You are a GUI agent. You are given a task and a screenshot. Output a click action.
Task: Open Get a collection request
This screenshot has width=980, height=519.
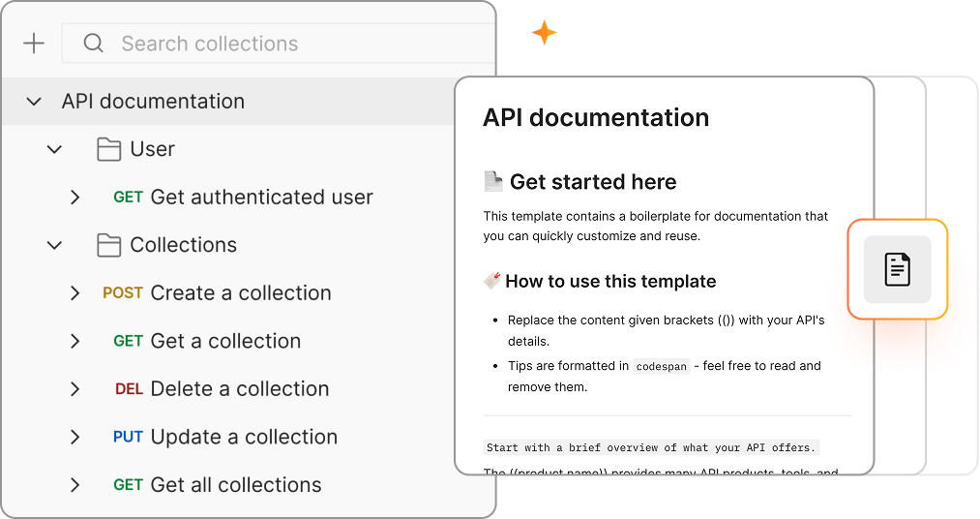pyautogui.click(x=225, y=341)
